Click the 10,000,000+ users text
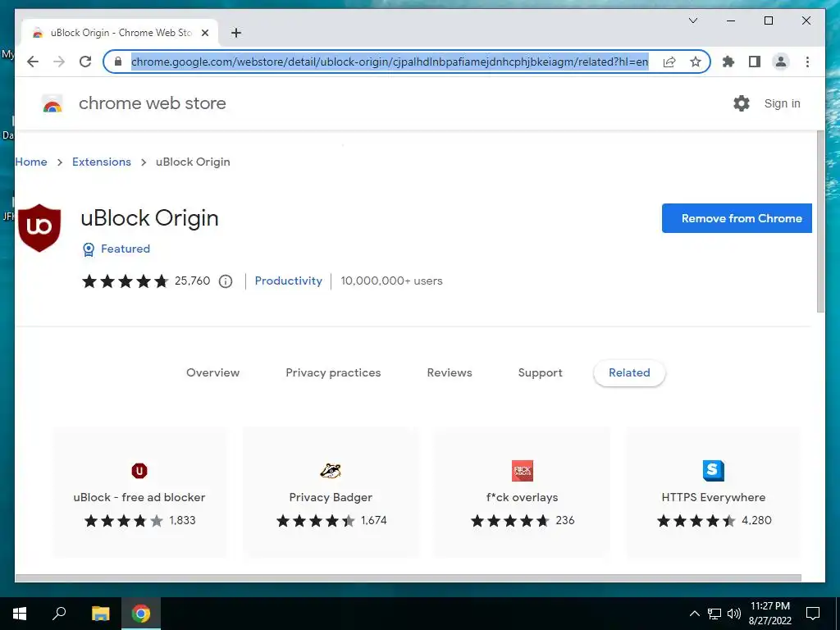 pyautogui.click(x=391, y=281)
